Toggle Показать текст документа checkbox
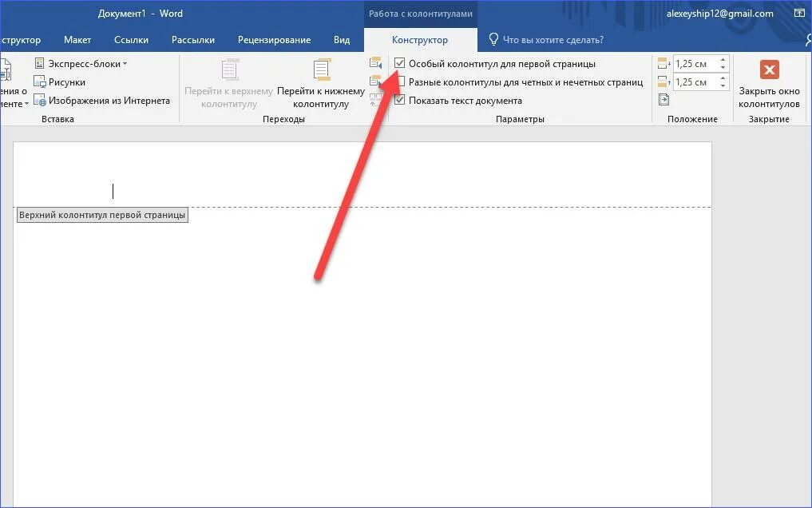Screen dimensions: 812x508 coord(399,100)
